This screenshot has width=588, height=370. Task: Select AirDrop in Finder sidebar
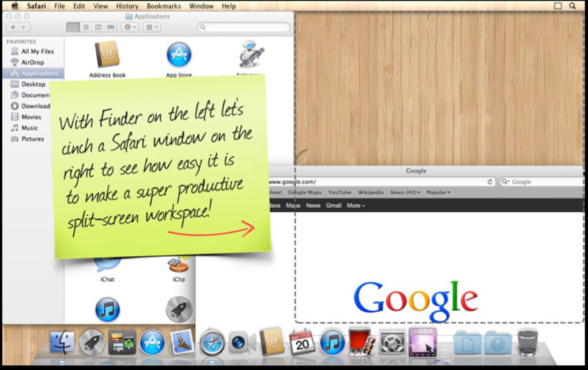point(33,62)
